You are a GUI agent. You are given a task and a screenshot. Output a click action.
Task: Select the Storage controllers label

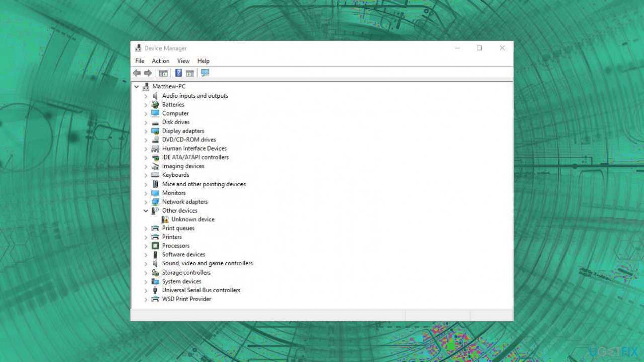(x=186, y=273)
